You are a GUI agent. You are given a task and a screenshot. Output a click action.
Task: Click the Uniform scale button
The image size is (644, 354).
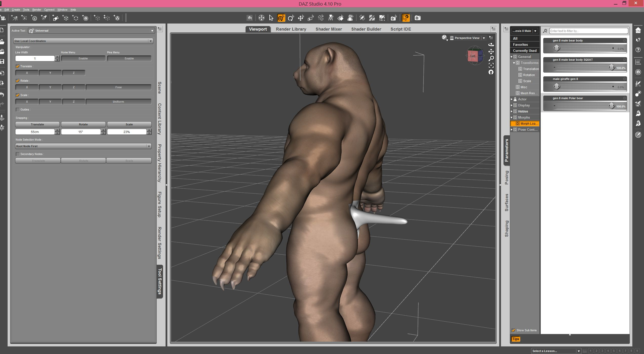click(118, 102)
